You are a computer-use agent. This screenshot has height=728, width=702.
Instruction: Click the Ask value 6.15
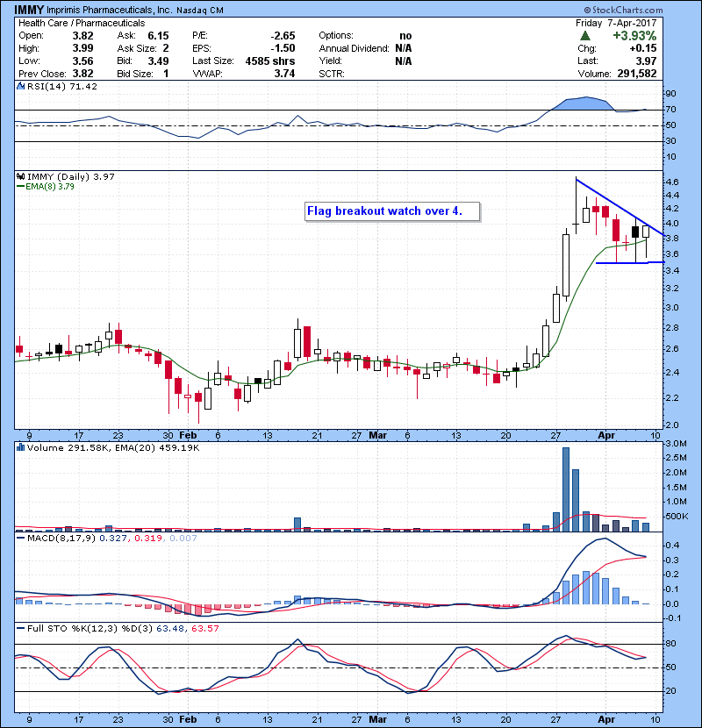(x=159, y=36)
